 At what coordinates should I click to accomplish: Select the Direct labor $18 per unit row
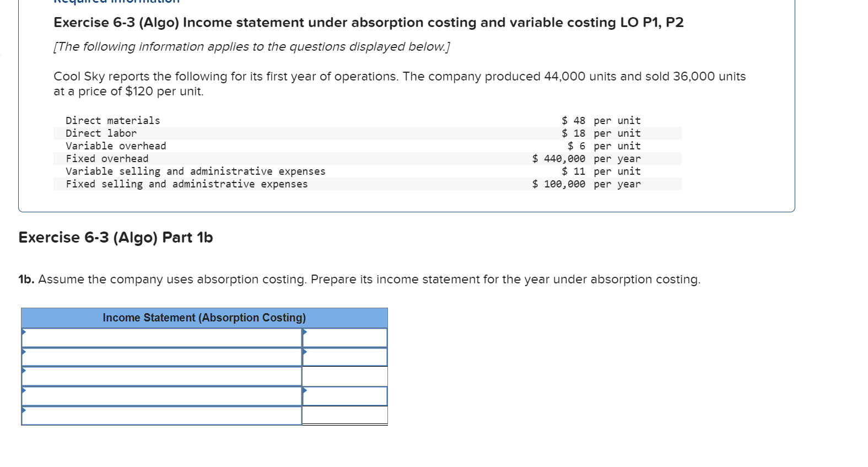[220, 133]
